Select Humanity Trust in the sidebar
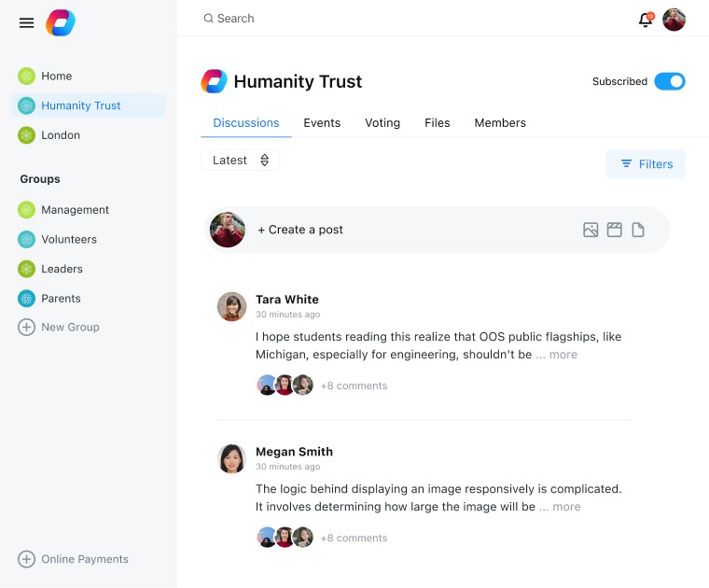The height and width of the screenshot is (588, 709). 89,105
